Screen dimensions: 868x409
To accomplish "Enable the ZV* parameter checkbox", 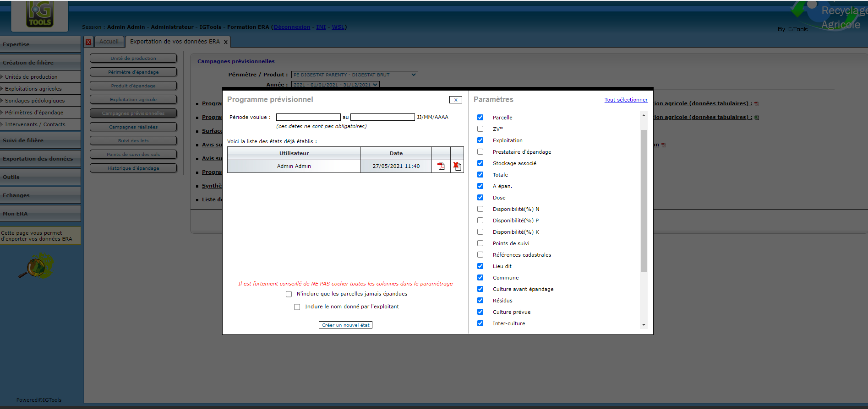I will (480, 129).
